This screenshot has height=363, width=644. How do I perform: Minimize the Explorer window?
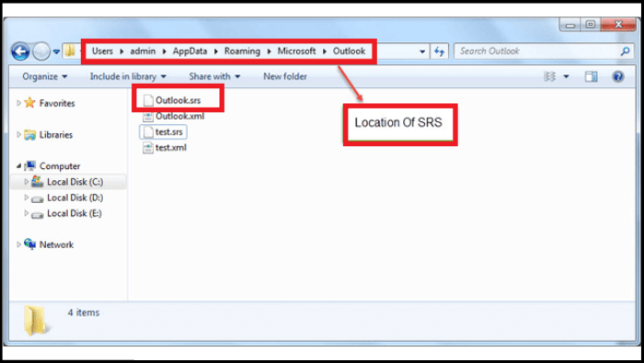pyautogui.click(x=570, y=25)
